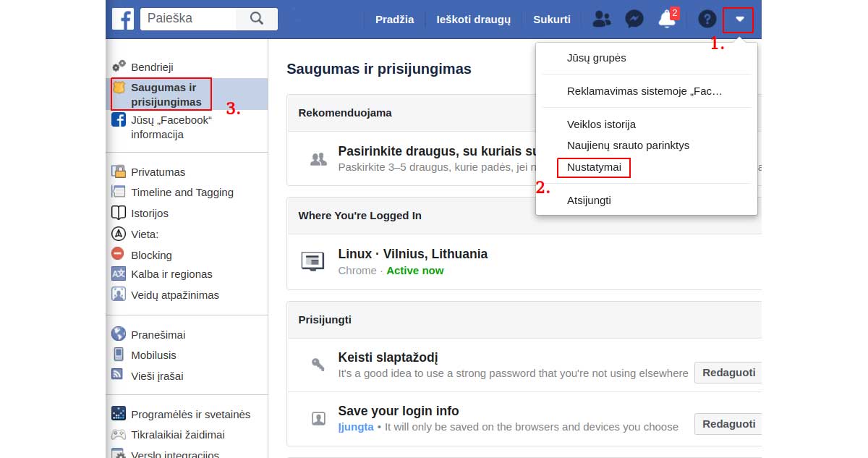The height and width of the screenshot is (458, 868).
Task: Click the Vieši įrašai feed icon
Action: click(x=117, y=374)
